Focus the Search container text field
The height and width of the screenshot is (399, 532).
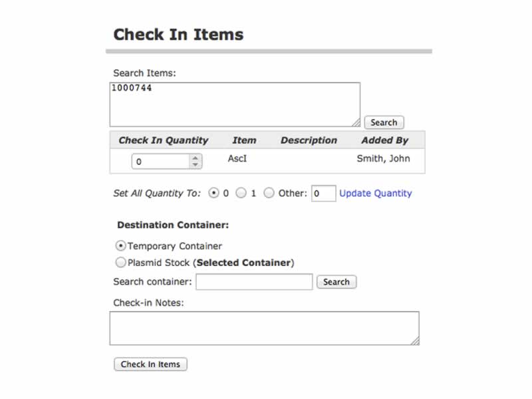coord(254,282)
